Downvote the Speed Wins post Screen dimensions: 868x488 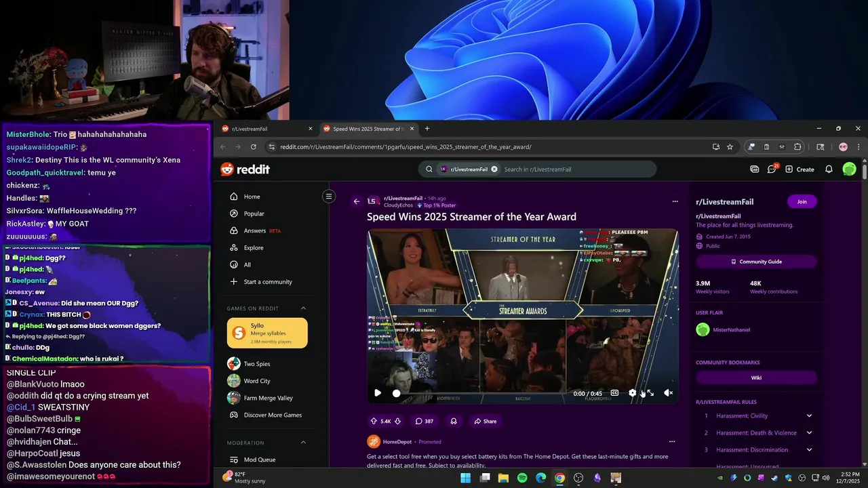click(397, 421)
